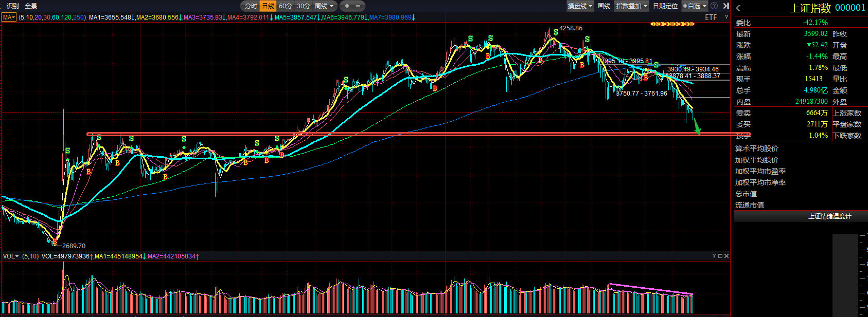Click the 4258.86 high price label
868x317 pixels.
(571, 28)
